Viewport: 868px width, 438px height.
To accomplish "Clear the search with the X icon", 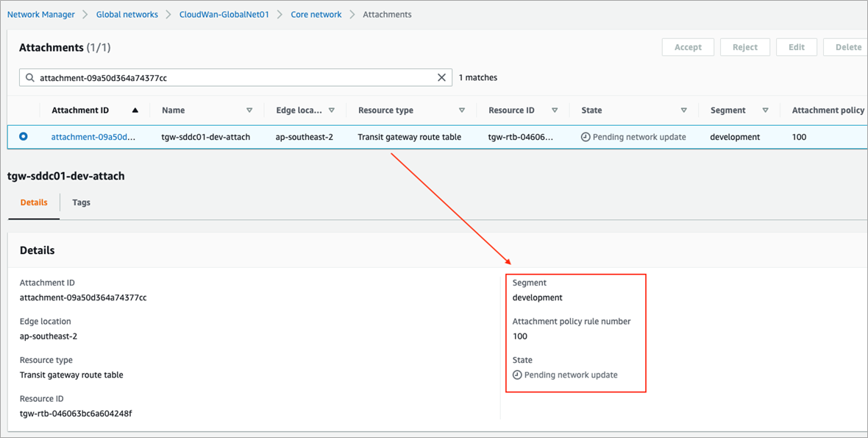I will pyautogui.click(x=441, y=77).
